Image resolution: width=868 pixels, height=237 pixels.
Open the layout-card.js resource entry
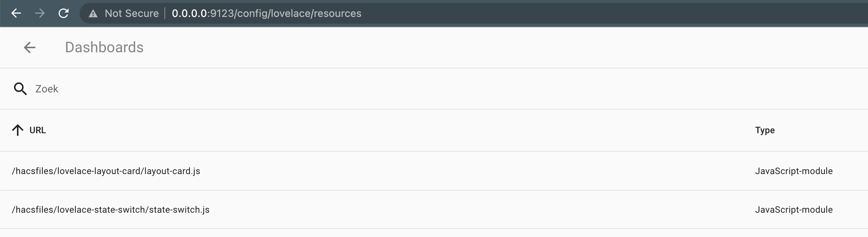coord(106,171)
